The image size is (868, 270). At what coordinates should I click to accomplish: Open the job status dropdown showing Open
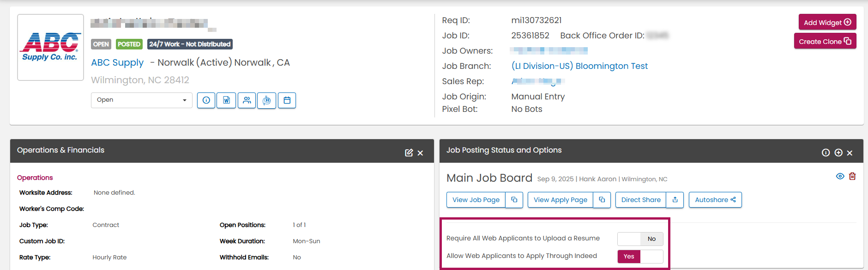tap(142, 100)
